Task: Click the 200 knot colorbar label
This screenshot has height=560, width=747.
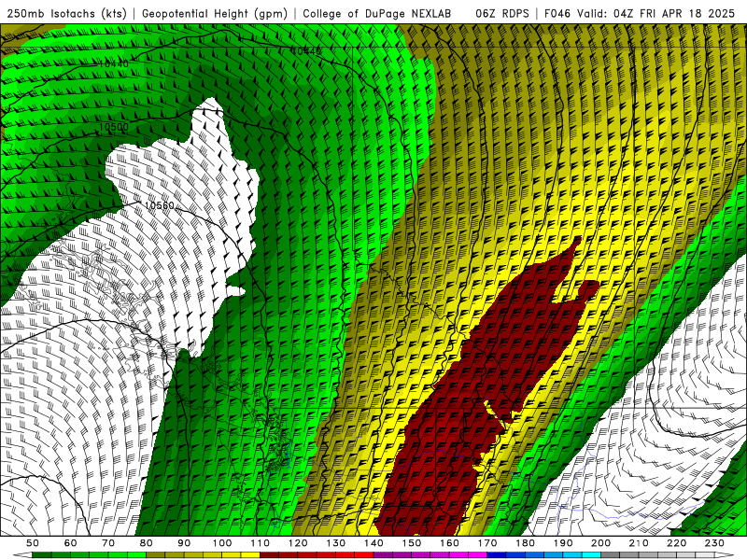Action: [x=600, y=543]
